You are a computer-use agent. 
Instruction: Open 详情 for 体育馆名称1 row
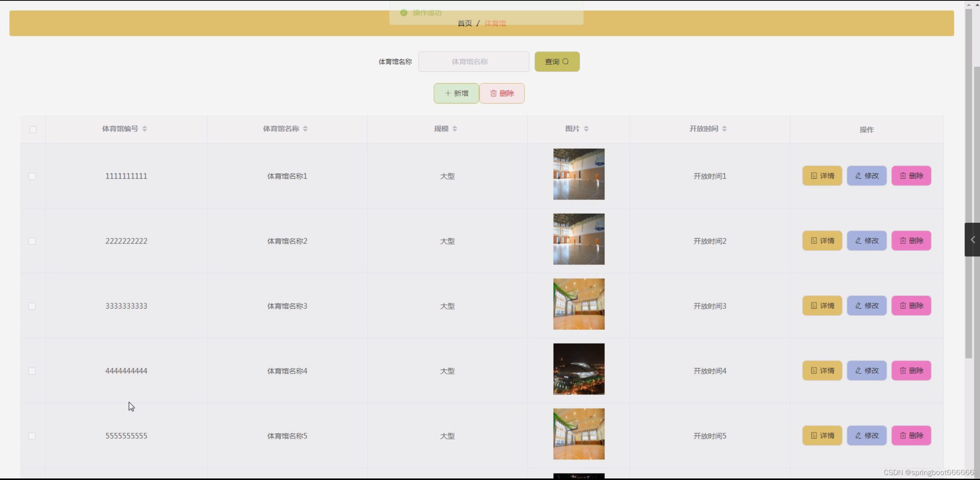822,176
